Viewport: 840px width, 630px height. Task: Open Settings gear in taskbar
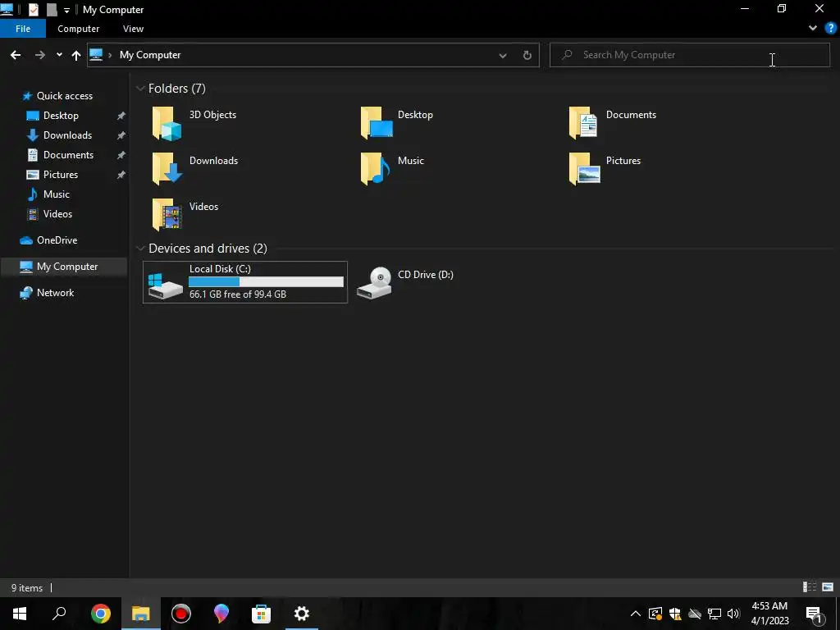point(302,614)
